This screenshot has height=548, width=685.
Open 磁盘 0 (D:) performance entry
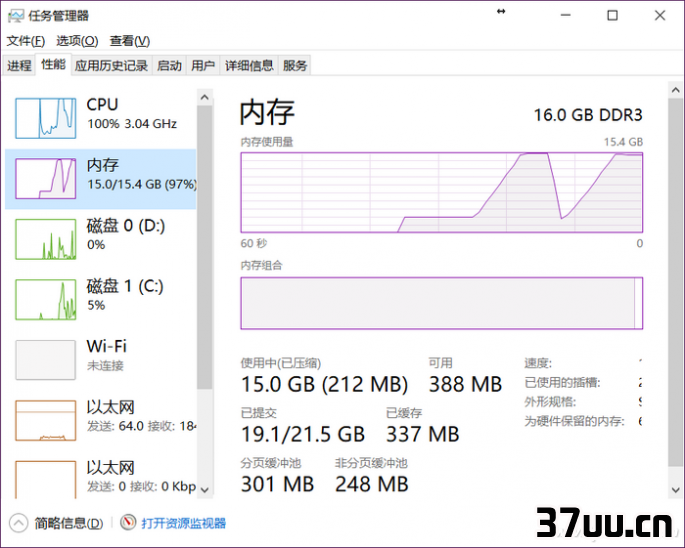click(100, 239)
